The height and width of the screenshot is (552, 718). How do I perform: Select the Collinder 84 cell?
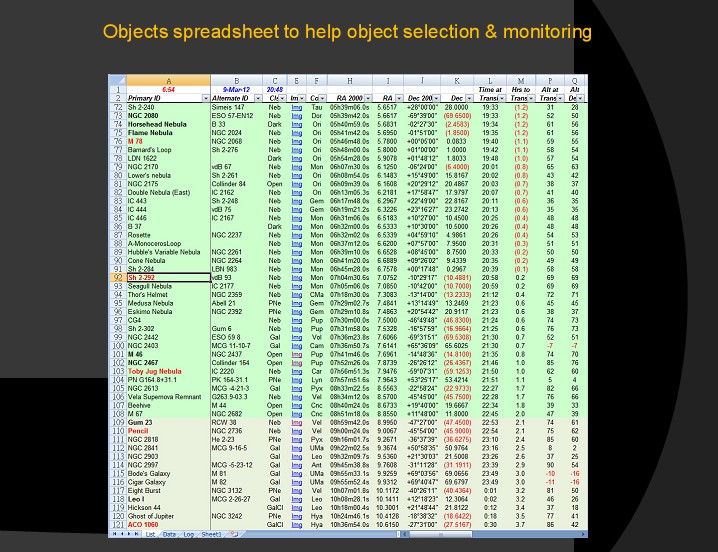coord(236,184)
